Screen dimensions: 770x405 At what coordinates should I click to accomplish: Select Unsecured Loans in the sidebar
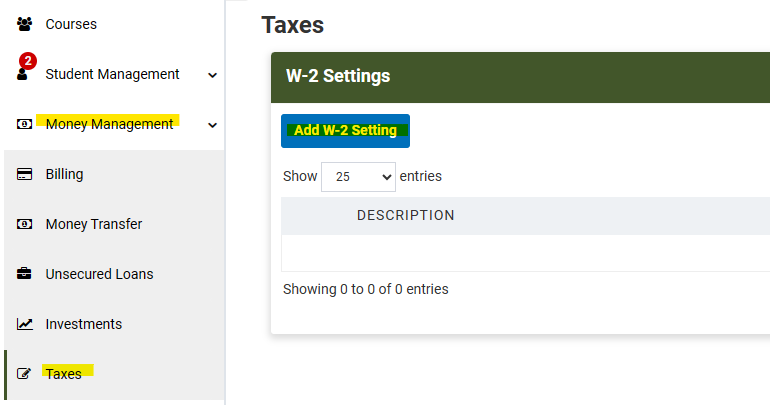(99, 274)
